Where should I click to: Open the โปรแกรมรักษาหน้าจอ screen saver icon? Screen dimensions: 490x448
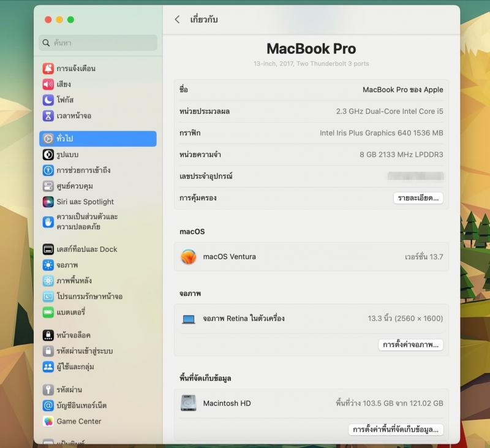click(x=48, y=297)
